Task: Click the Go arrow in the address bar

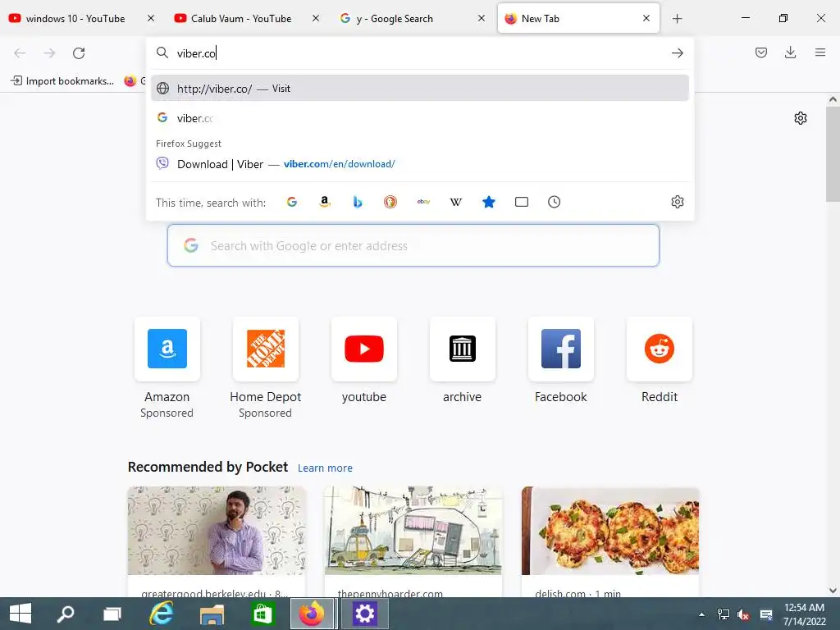Action: click(x=677, y=53)
